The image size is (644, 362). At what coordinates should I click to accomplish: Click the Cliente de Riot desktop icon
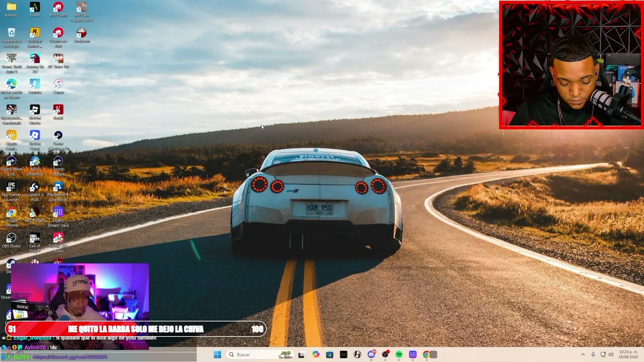(58, 38)
